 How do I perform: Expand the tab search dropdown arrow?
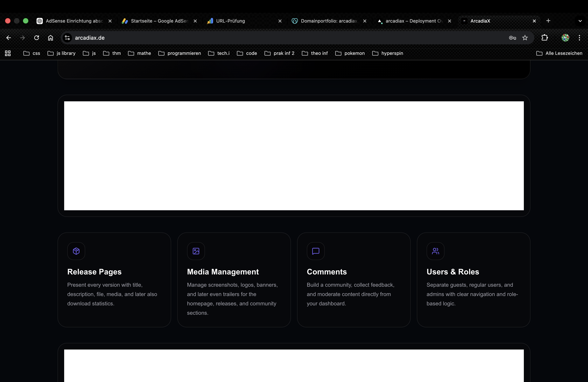pyautogui.click(x=580, y=21)
